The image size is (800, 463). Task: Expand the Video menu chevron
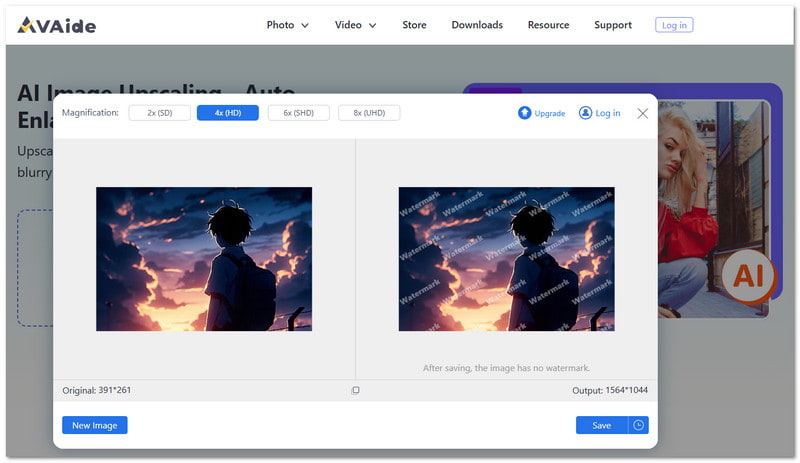[372, 26]
